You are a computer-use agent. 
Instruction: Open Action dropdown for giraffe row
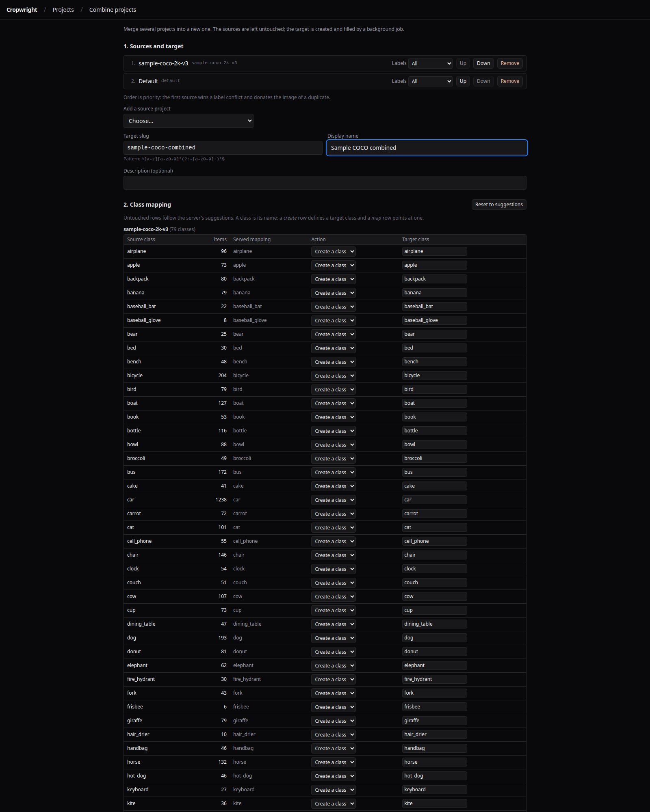[x=334, y=721]
